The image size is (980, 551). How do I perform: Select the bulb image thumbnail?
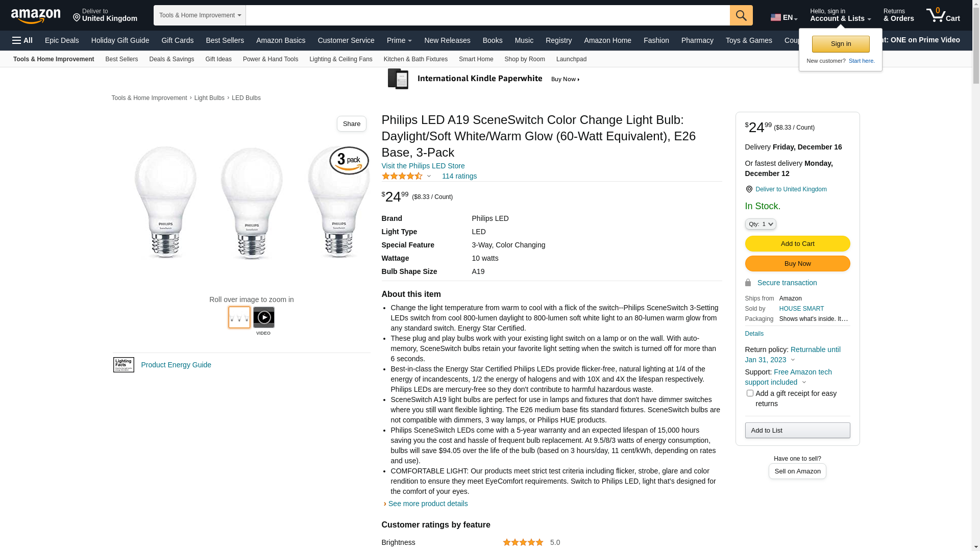coord(239,317)
